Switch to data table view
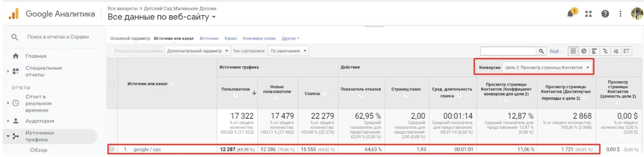The image size is (644, 157). coord(573,51)
